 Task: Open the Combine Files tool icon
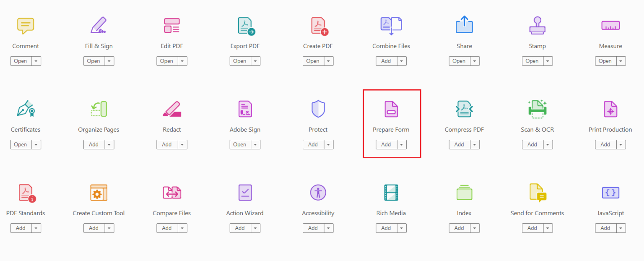391,25
